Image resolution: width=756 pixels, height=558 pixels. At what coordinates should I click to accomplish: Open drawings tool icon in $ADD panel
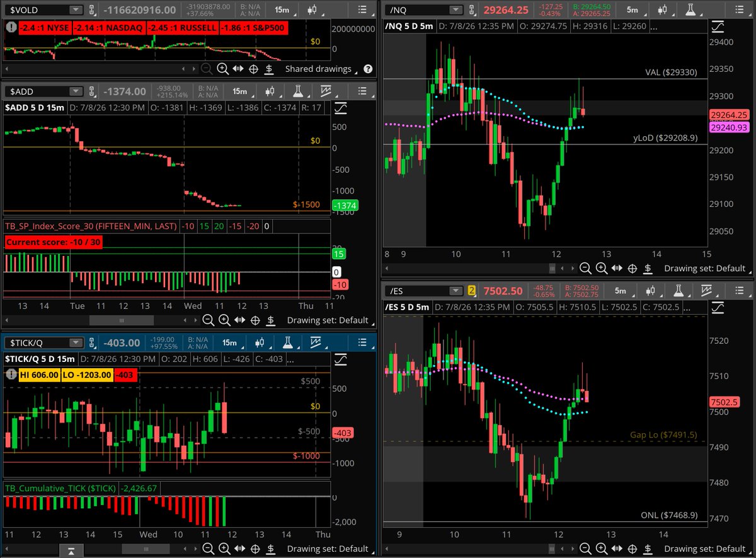coord(326,91)
